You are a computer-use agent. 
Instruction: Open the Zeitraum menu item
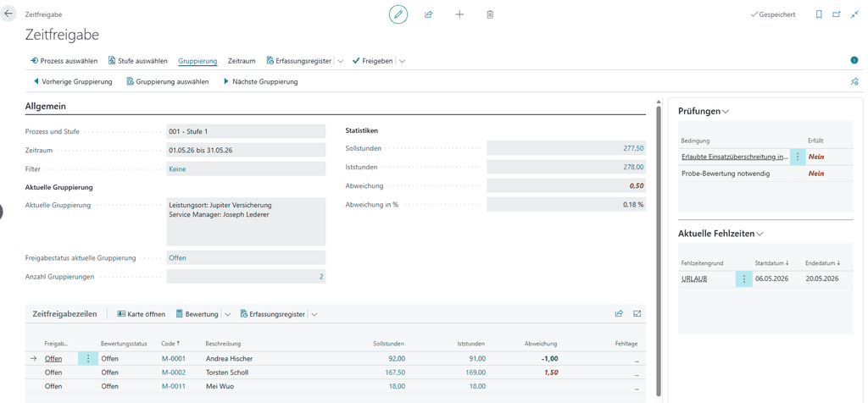[242, 61]
